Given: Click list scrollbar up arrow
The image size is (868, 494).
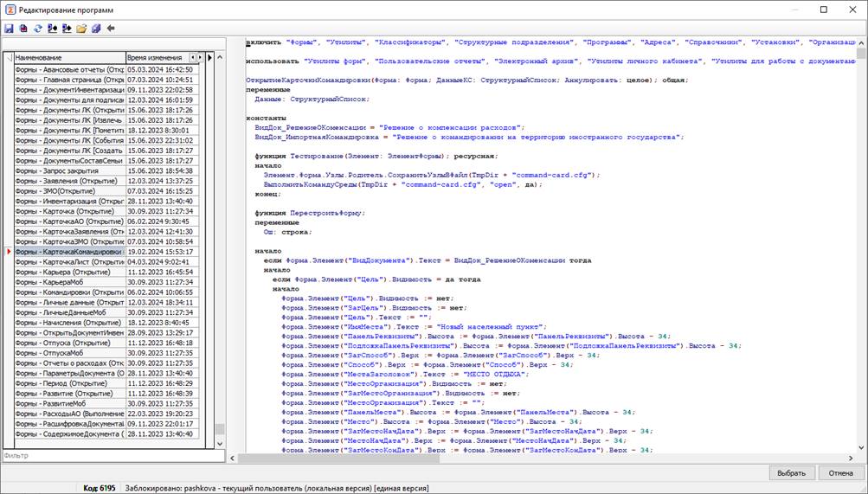Looking at the screenshot, I should point(220,57).
